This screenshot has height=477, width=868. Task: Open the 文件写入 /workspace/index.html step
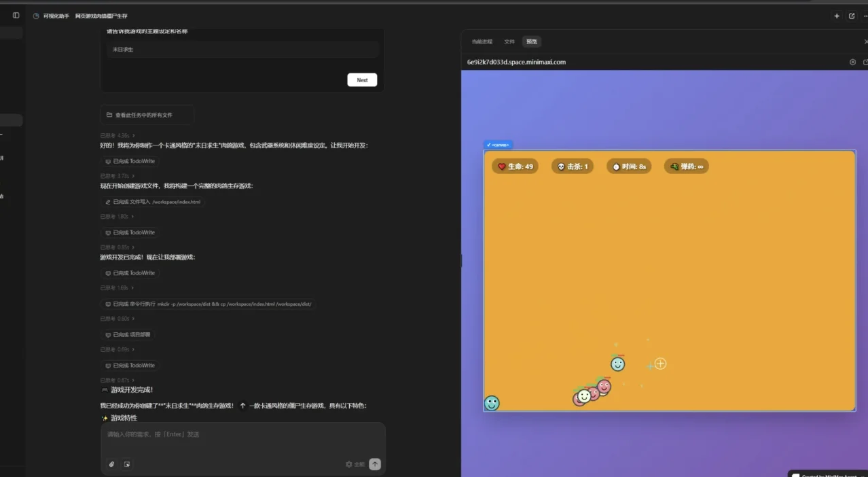(x=153, y=202)
